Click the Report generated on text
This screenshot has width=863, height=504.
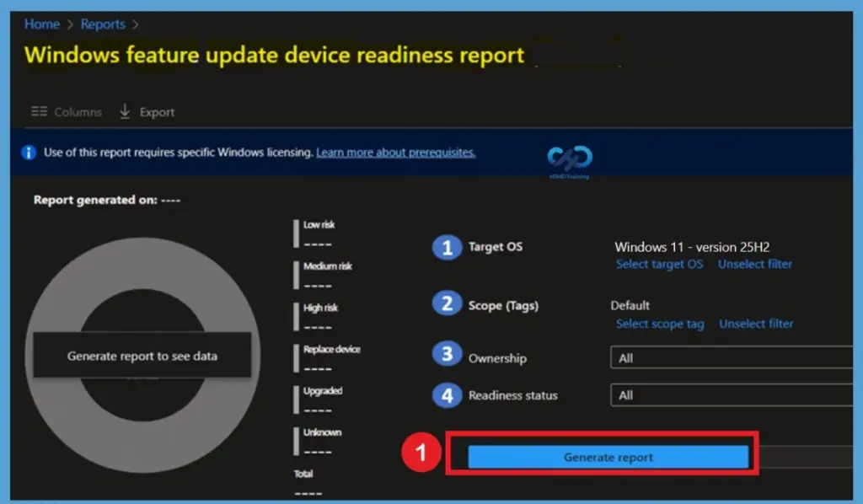click(107, 200)
